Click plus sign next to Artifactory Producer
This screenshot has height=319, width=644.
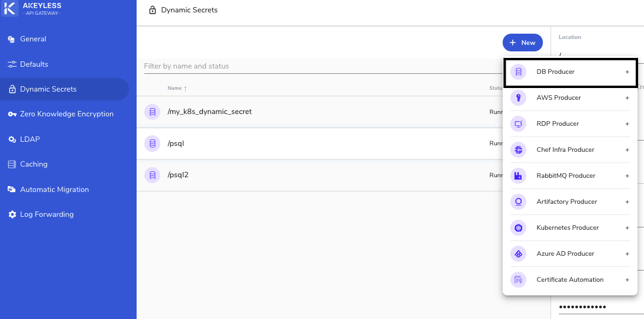[x=627, y=201]
